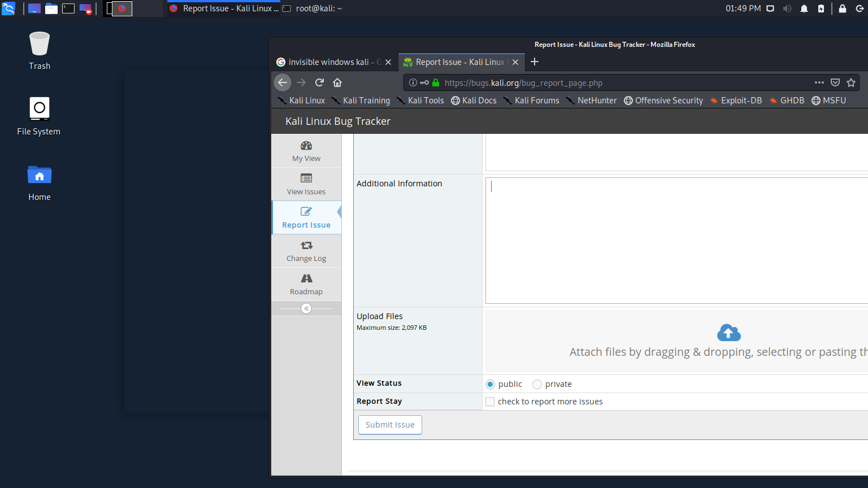
Task: Go to Firefox home page icon
Action: pos(337,82)
